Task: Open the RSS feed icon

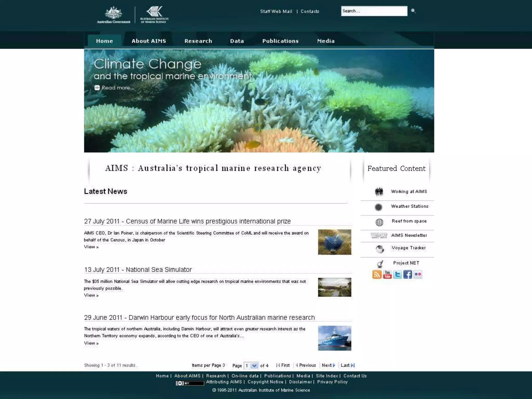Action: pyautogui.click(x=377, y=275)
